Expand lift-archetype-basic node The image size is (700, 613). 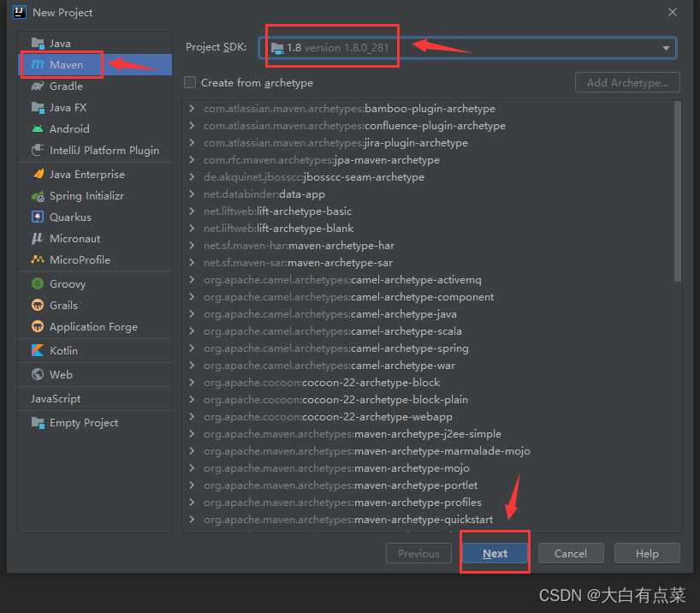(x=192, y=211)
